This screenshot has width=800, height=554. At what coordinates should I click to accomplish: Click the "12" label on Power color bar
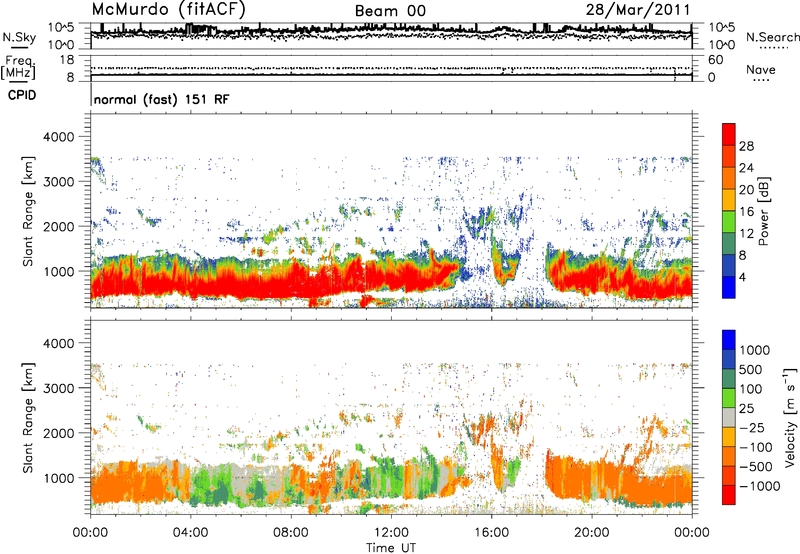click(x=746, y=234)
